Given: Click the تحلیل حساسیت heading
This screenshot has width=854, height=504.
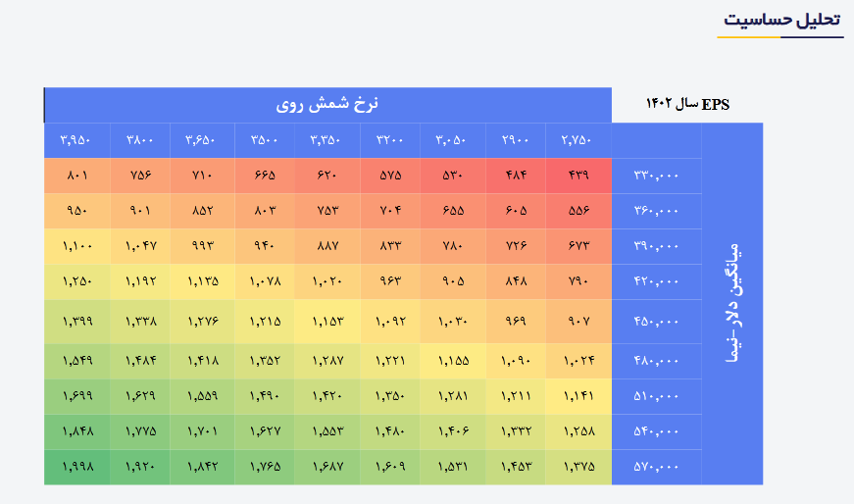Looking at the screenshot, I should tap(782, 20).
